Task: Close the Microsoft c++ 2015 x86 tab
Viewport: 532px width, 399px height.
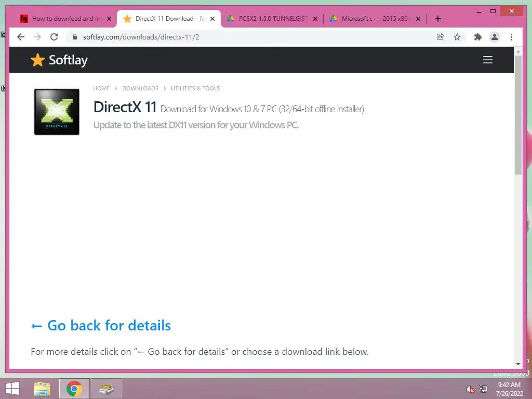Action: 418,19
